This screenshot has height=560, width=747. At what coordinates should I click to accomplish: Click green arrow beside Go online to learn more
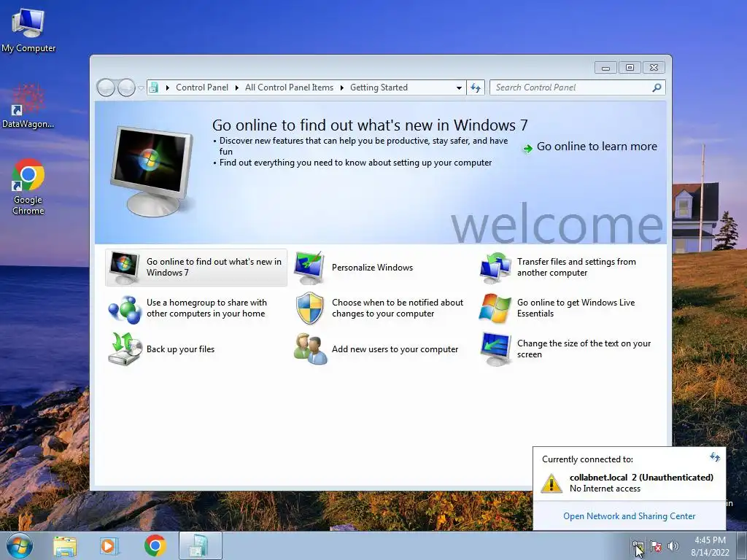(527, 149)
